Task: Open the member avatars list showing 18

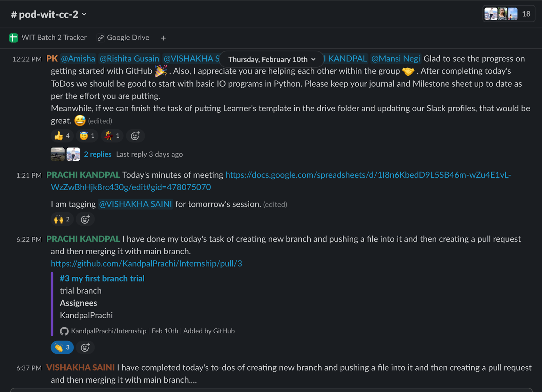Action: 508,14
